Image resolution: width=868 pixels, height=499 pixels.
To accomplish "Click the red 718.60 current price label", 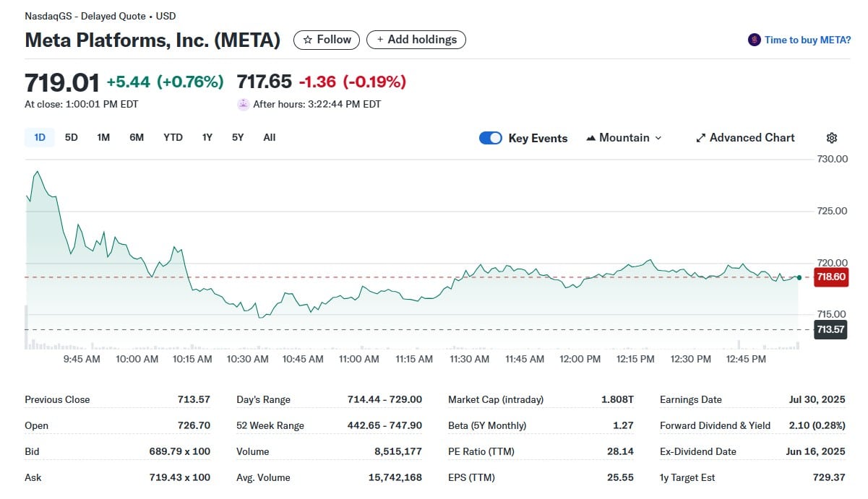I will tap(830, 277).
